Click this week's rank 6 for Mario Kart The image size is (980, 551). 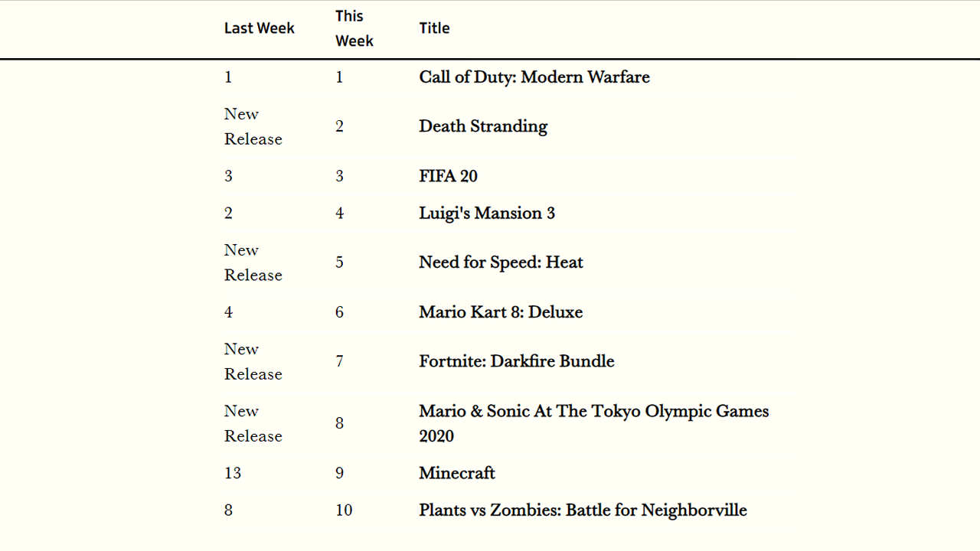339,312
